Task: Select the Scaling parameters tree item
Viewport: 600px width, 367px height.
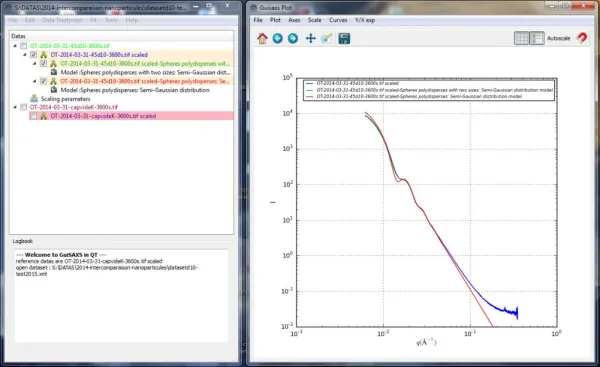Action: point(65,99)
